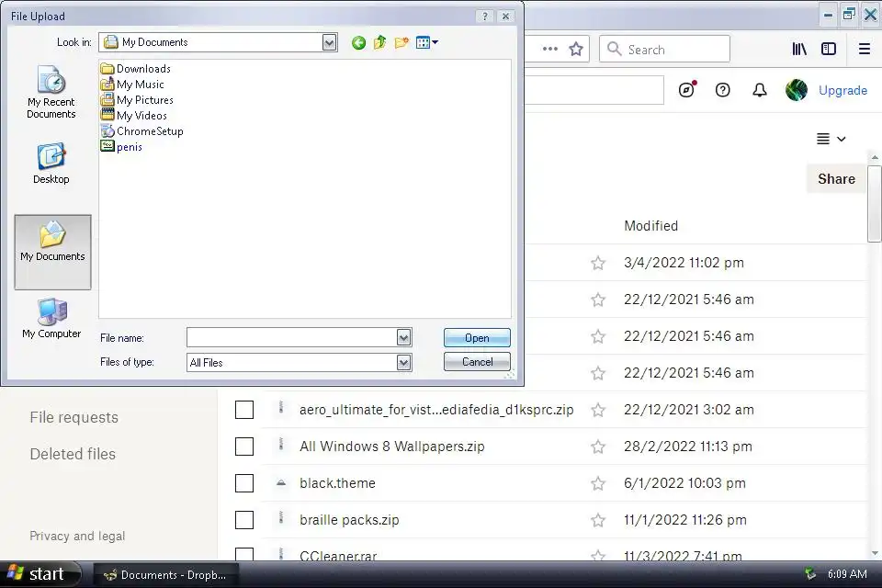Star braille packs.zip
The height and width of the screenshot is (588, 882).
point(598,521)
